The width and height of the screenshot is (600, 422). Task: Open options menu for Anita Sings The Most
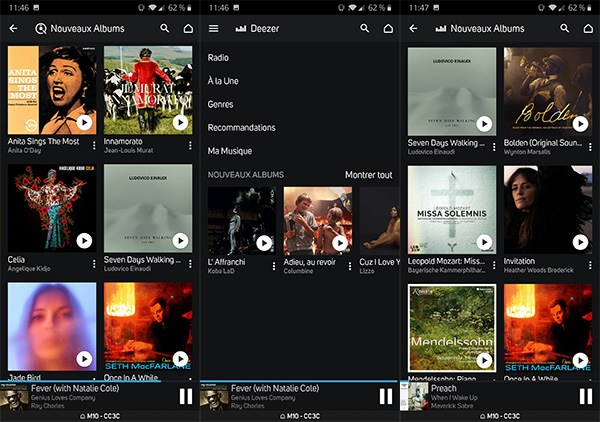(94, 146)
